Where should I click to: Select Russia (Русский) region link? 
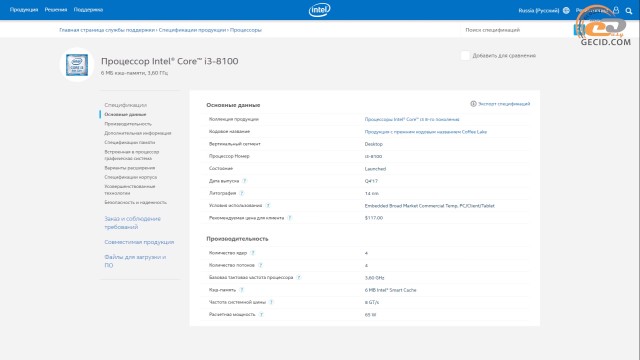pos(539,11)
